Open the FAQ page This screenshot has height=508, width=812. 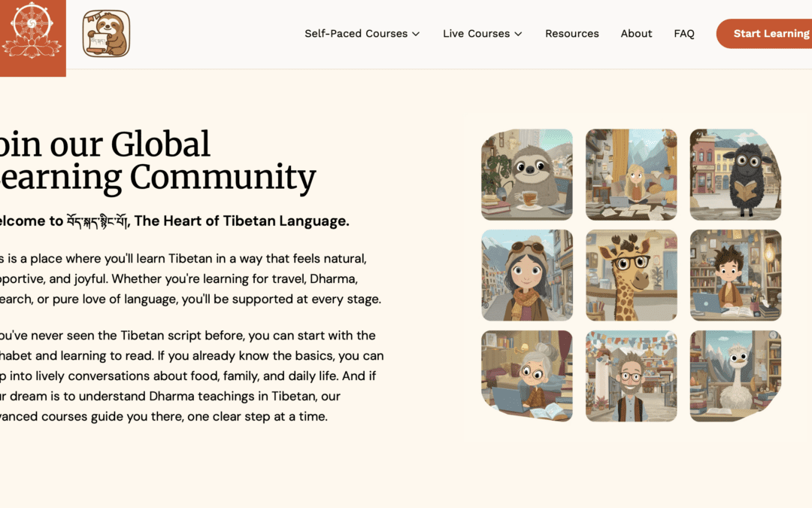683,33
